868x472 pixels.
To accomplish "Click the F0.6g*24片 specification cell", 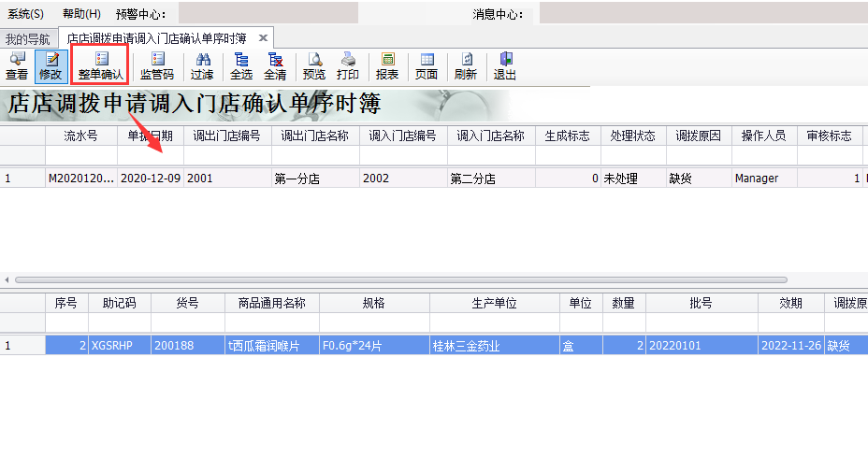I will click(x=374, y=345).
